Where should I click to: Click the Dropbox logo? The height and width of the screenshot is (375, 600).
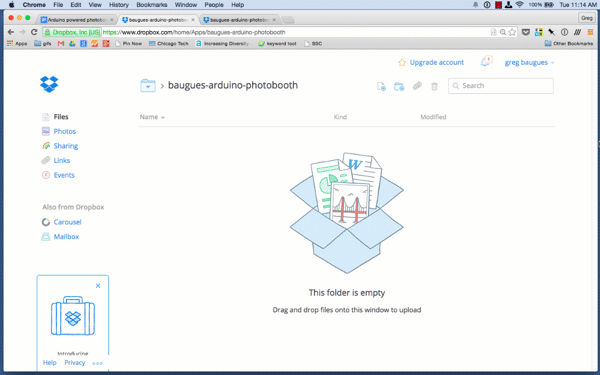[x=49, y=84]
